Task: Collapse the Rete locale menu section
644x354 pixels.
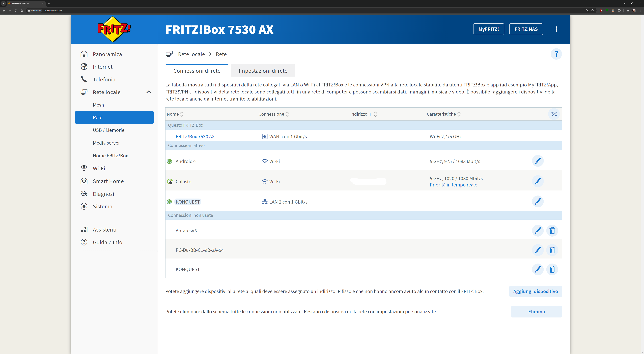Action: (149, 92)
